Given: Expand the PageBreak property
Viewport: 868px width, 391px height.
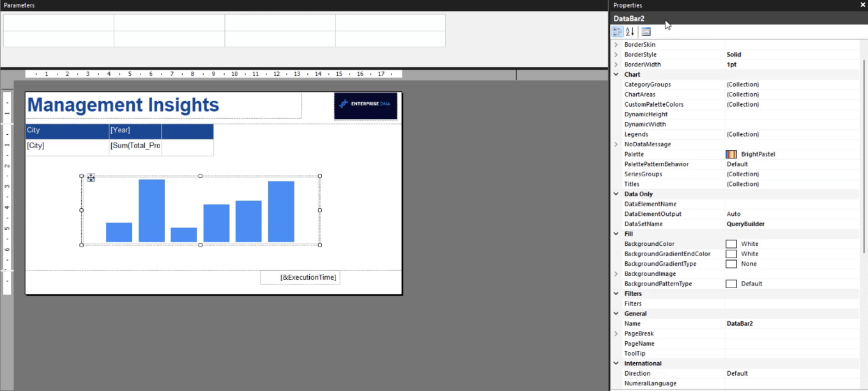Looking at the screenshot, I should click(x=616, y=333).
